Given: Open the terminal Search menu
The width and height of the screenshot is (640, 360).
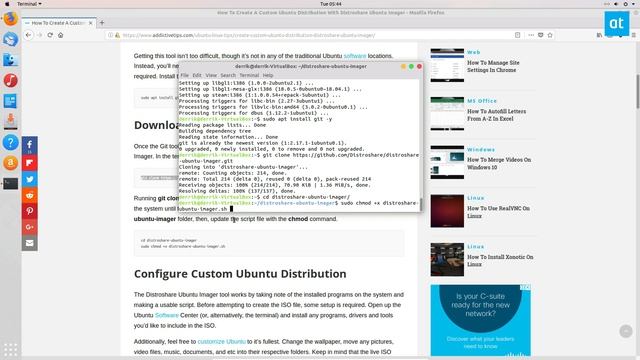Looking at the screenshot, I should [228, 75].
